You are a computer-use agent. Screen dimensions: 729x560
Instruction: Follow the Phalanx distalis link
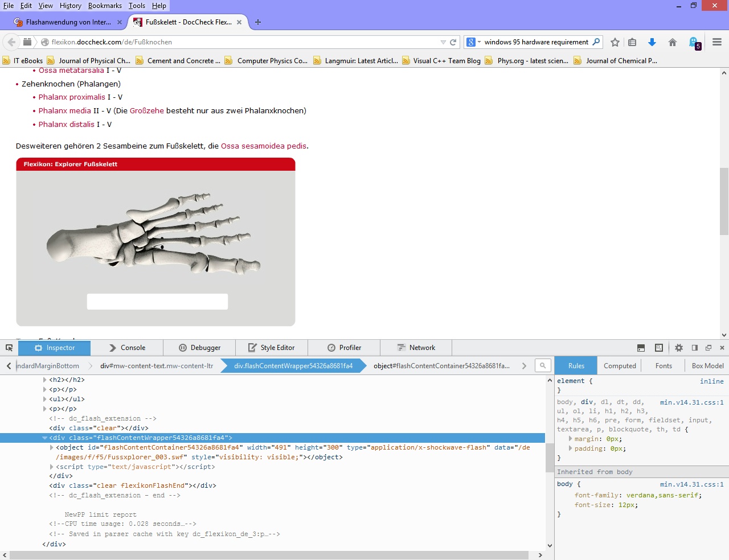pyautogui.click(x=67, y=125)
